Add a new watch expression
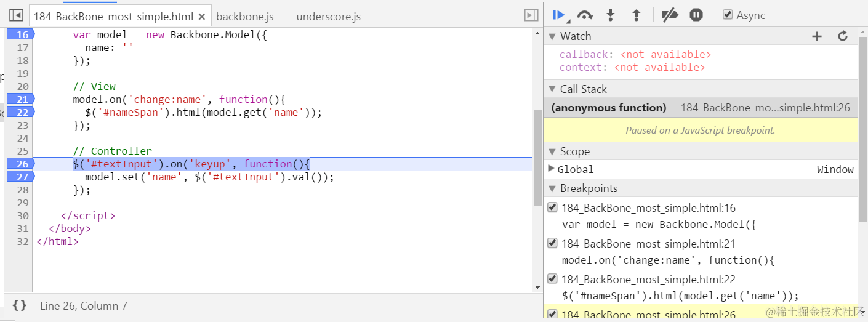 click(817, 36)
